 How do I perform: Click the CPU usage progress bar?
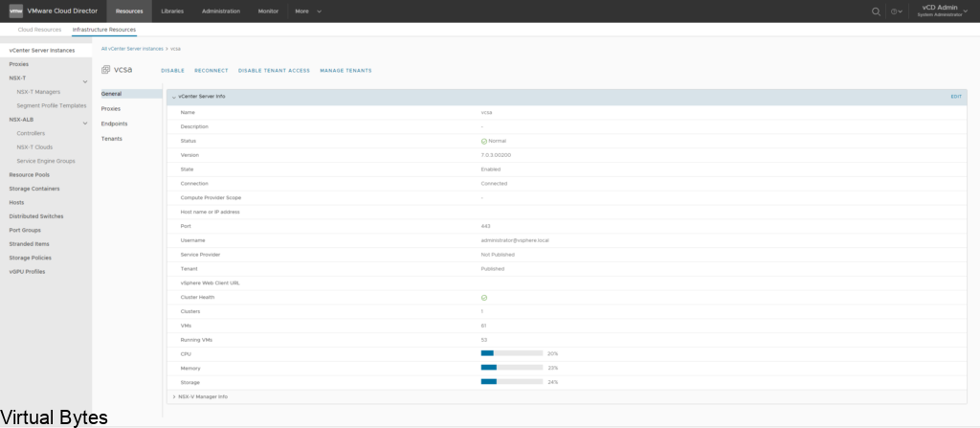(512, 353)
